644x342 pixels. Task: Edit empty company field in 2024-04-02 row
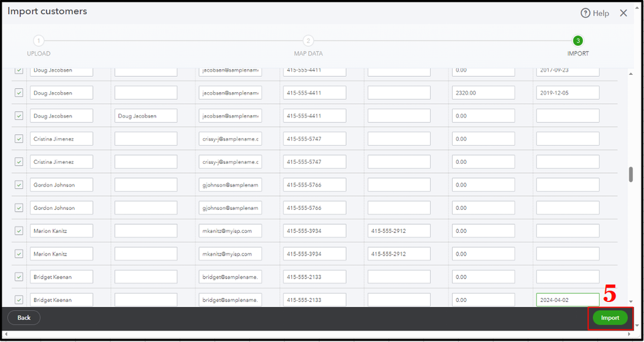click(x=146, y=300)
